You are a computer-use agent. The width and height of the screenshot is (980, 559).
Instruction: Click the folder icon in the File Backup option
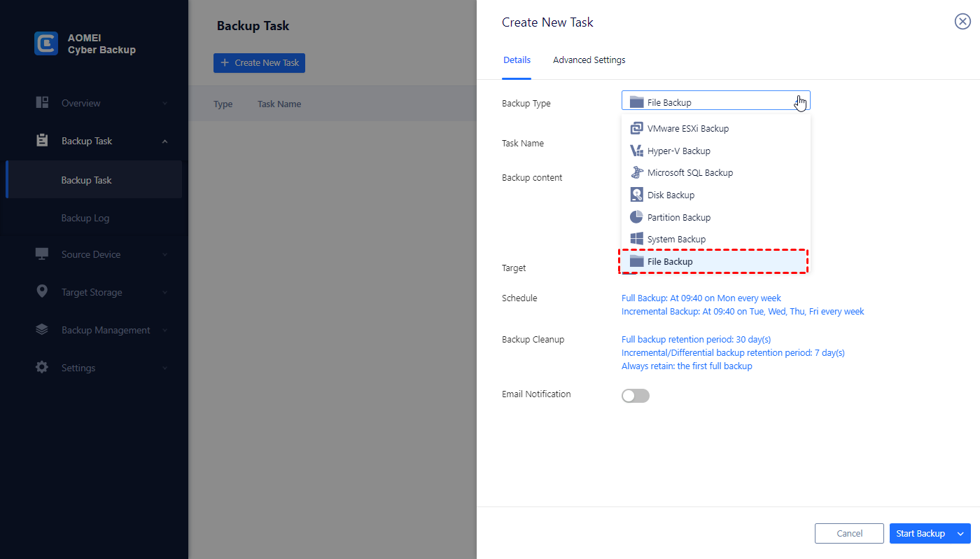pyautogui.click(x=636, y=261)
